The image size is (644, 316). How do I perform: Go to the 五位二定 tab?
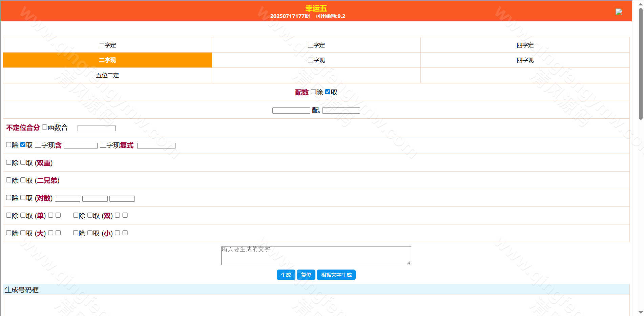(x=107, y=75)
